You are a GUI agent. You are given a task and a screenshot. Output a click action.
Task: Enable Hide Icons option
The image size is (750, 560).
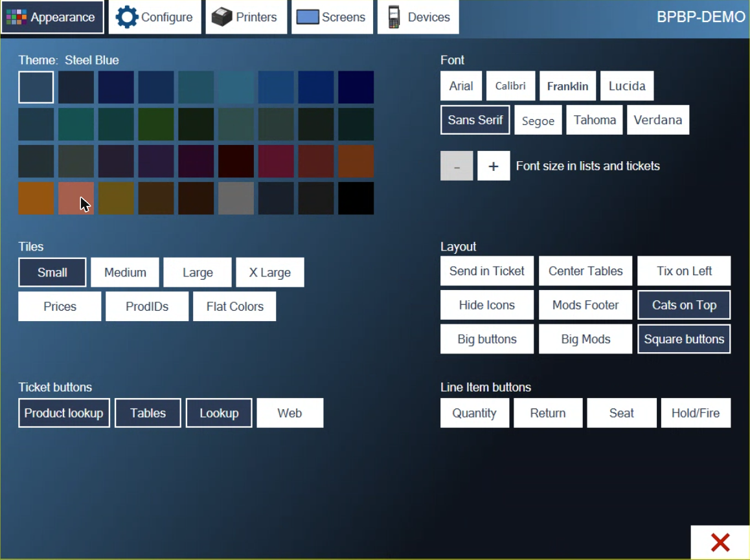[x=487, y=305]
